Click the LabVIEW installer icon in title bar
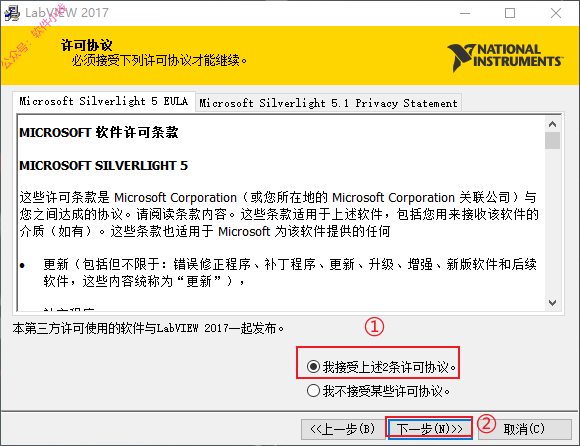Viewport: 580px width, 446px height. pyautogui.click(x=12, y=13)
